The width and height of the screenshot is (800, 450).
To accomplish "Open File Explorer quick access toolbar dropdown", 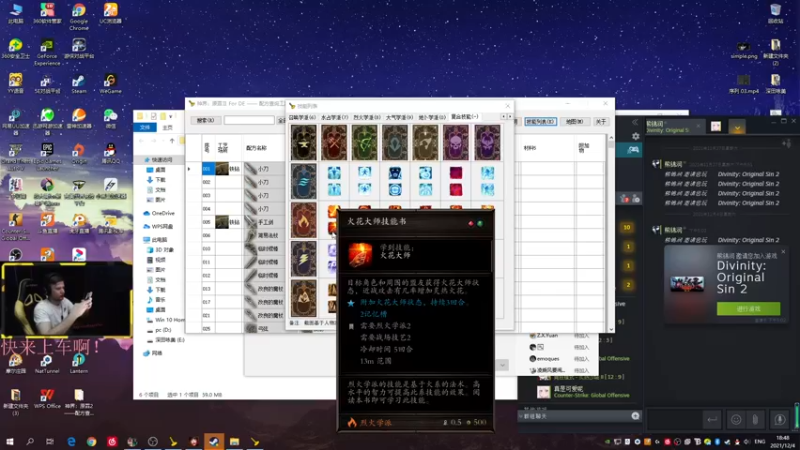I will click(170, 116).
